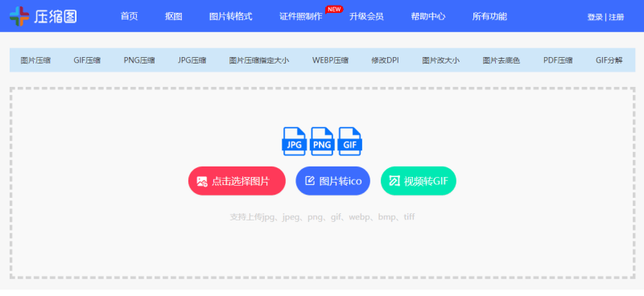The height and width of the screenshot is (296, 644).
Task: Open 升级会员 membership upgrade page
Action: [x=366, y=16]
